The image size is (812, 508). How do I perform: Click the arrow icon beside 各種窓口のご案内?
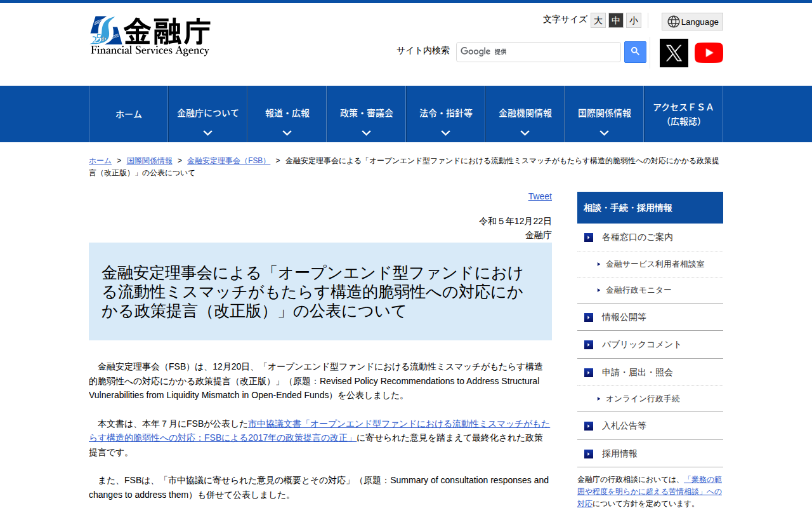[587, 237]
